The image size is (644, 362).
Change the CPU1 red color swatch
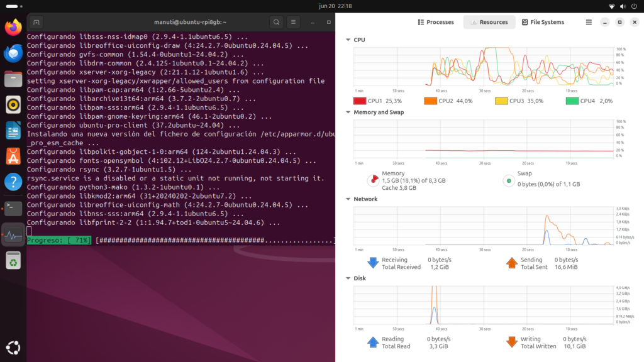(359, 101)
